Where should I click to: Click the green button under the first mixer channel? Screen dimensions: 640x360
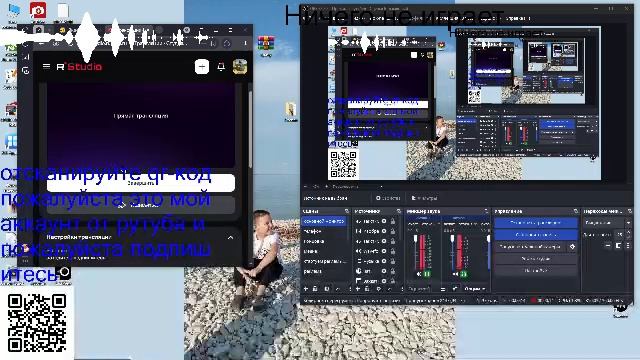coord(427,274)
